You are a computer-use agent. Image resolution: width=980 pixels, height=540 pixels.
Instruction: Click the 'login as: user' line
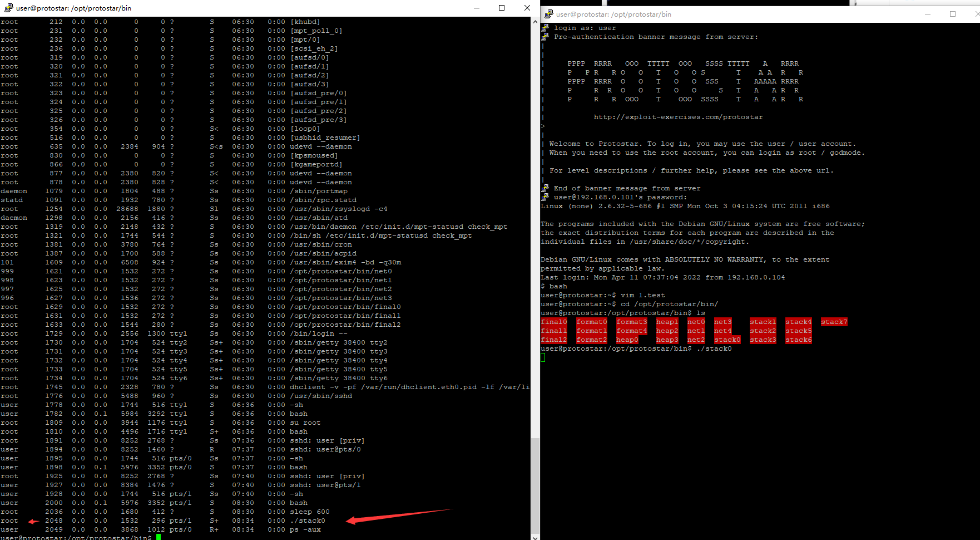pyautogui.click(x=585, y=28)
